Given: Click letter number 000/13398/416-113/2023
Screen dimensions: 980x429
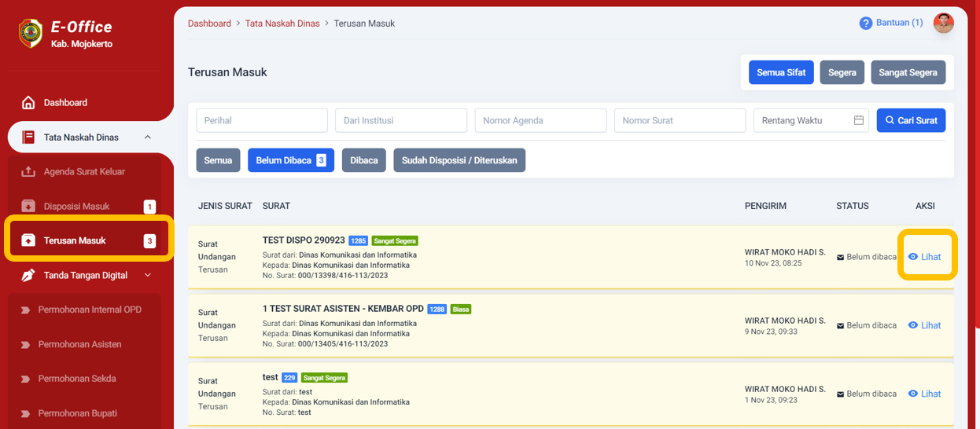Looking at the screenshot, I should tap(343, 276).
